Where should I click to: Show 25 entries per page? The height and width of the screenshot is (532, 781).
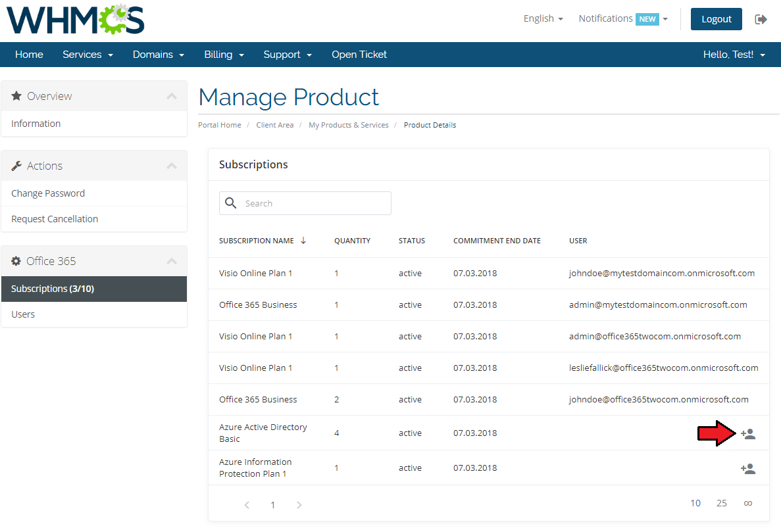click(x=722, y=503)
